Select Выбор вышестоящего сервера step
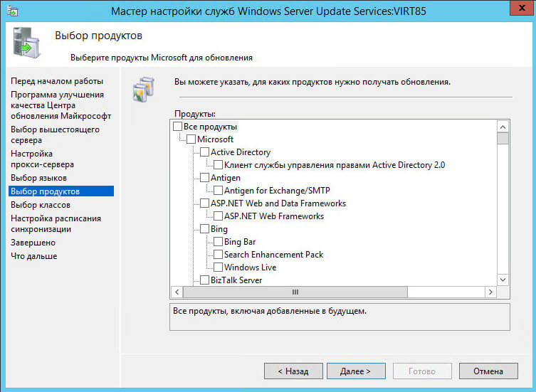The height and width of the screenshot is (392, 536). 55,134
